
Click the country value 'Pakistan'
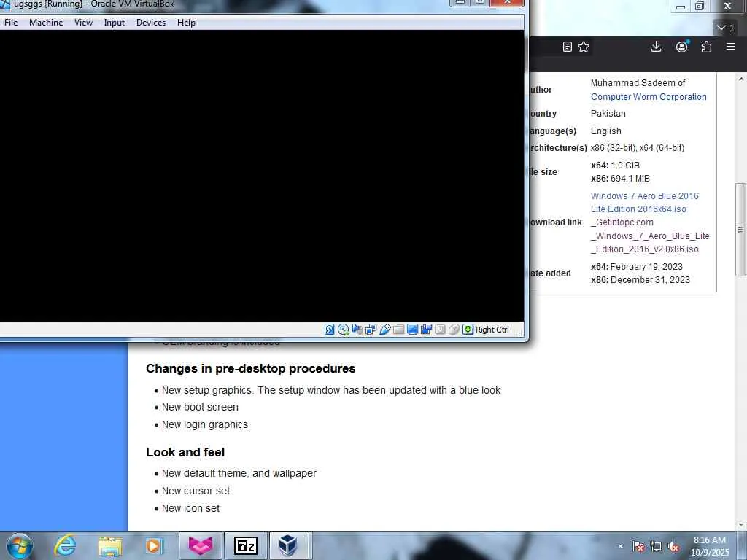click(x=608, y=113)
